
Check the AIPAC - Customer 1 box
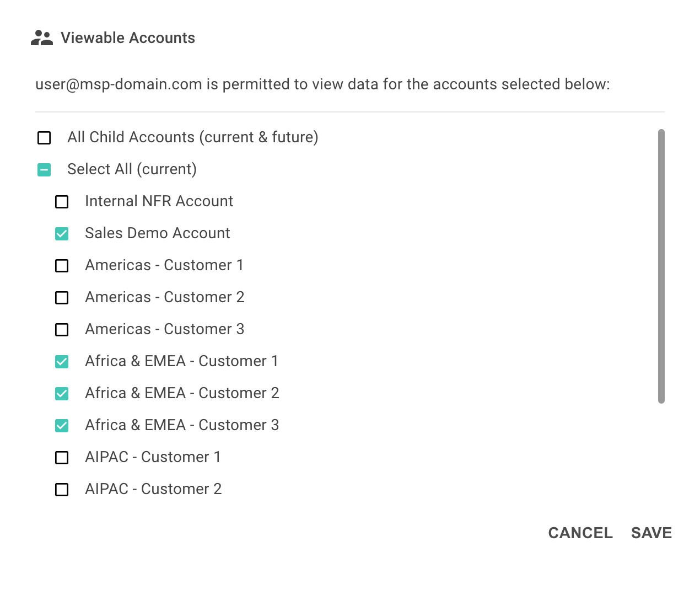pos(62,457)
